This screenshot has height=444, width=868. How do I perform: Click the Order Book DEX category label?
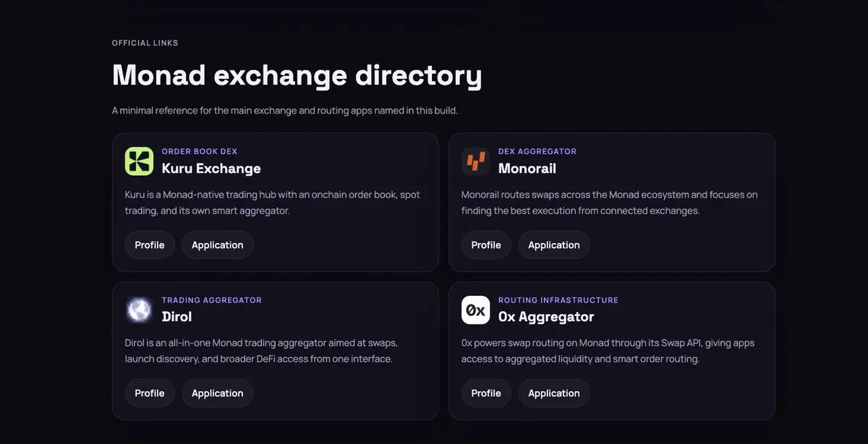pyautogui.click(x=200, y=152)
